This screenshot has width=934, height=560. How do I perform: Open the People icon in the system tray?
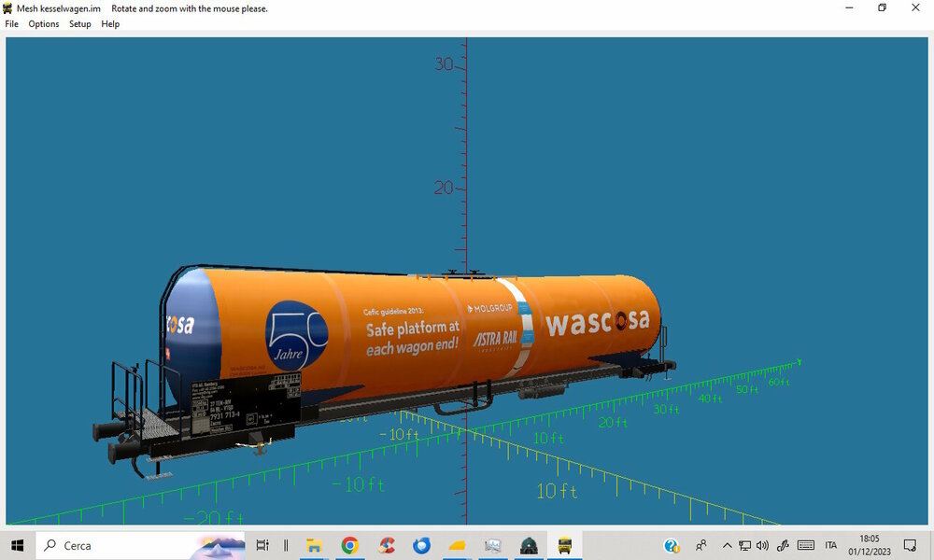(701, 545)
